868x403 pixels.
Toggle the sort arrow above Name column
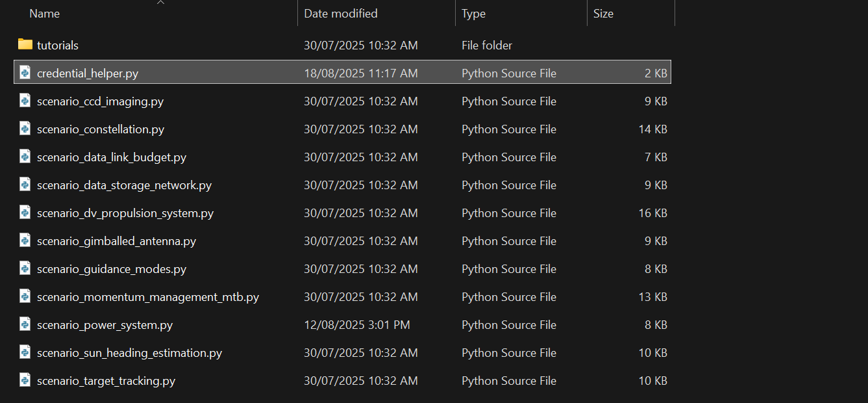(x=160, y=3)
